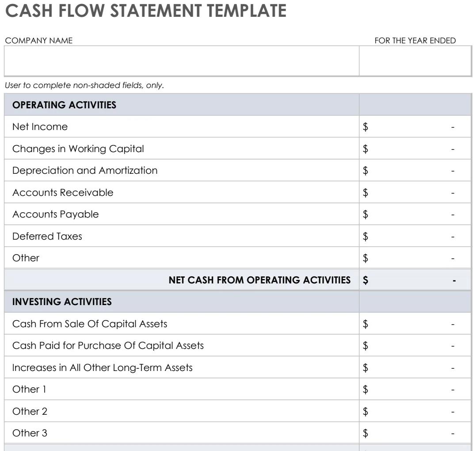Click the Other 2 amount cell

pos(415,411)
